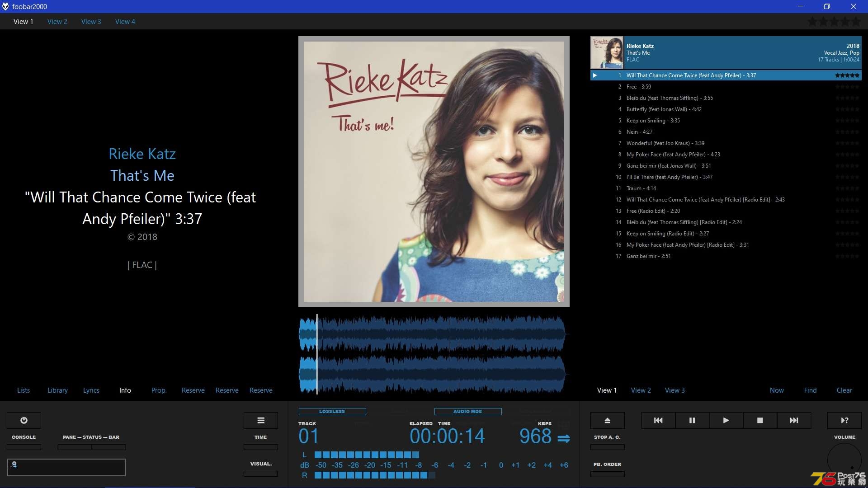Select track 'Keep on Smiling - 3:35'
This screenshot has height=488, width=868.
tap(726, 121)
